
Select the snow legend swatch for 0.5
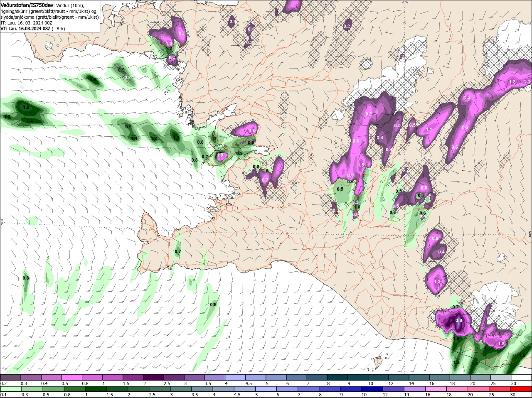pyautogui.click(x=71, y=377)
